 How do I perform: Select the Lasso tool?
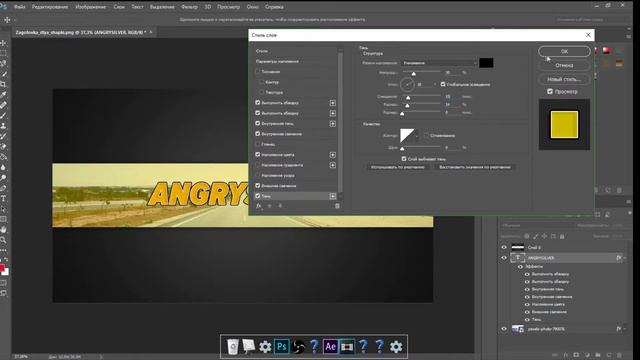(3, 63)
